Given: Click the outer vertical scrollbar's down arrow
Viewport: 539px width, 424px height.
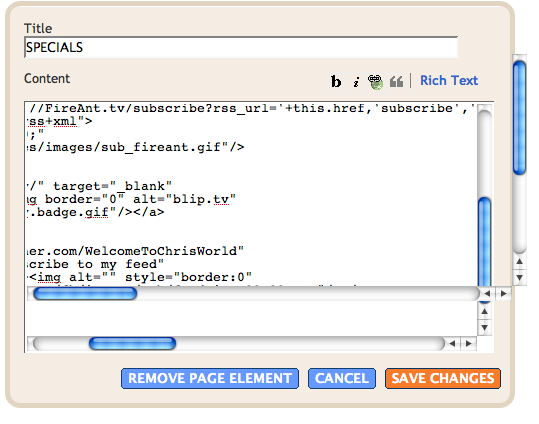Looking at the screenshot, I should tap(519, 277).
